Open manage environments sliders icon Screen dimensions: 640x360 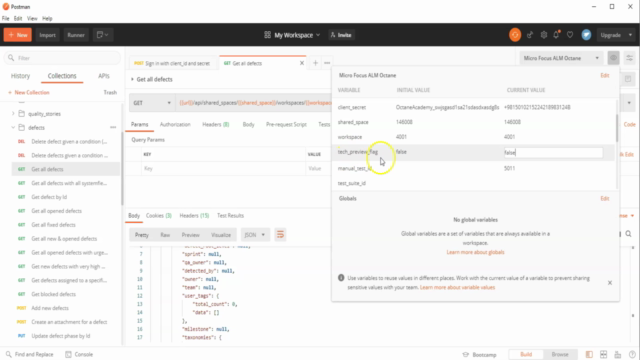(629, 58)
